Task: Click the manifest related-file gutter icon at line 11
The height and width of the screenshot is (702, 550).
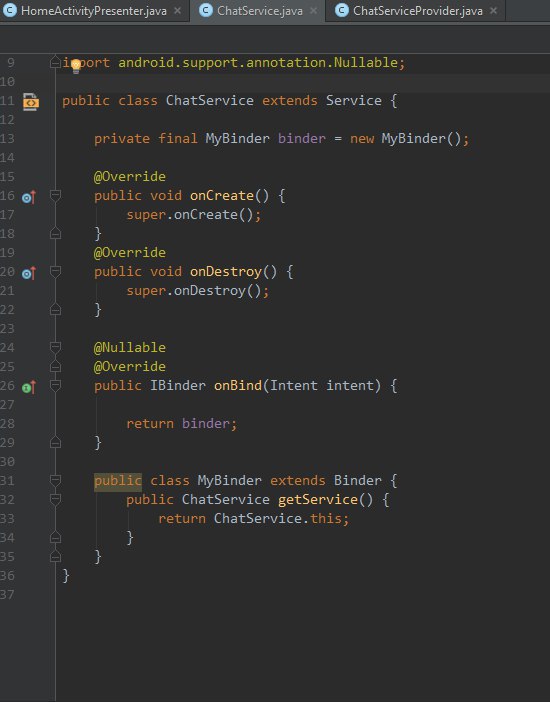Action: point(31,102)
